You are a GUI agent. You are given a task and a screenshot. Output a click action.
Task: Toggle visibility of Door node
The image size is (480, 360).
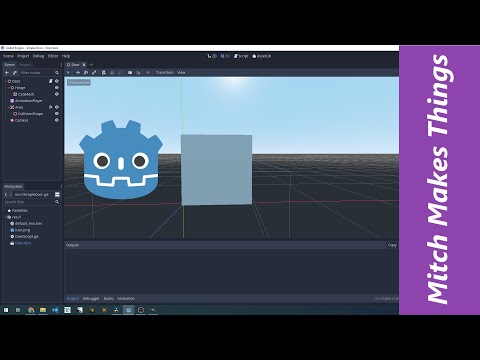coord(57,81)
